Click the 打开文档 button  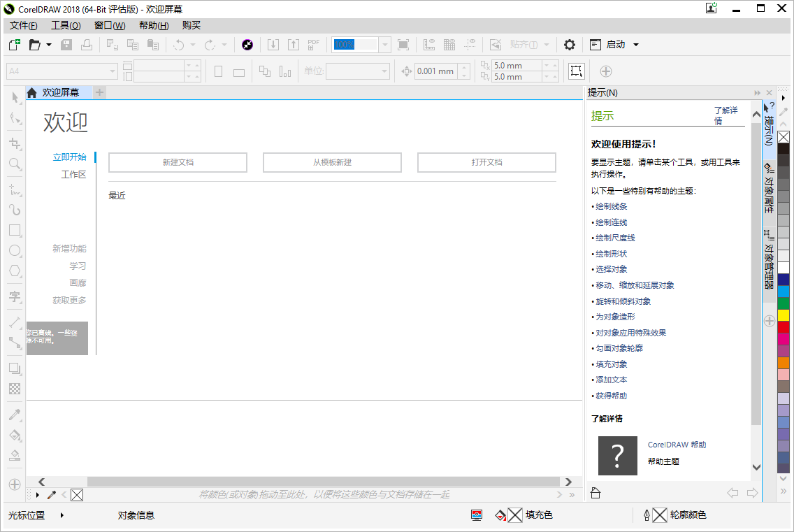tap(486, 163)
